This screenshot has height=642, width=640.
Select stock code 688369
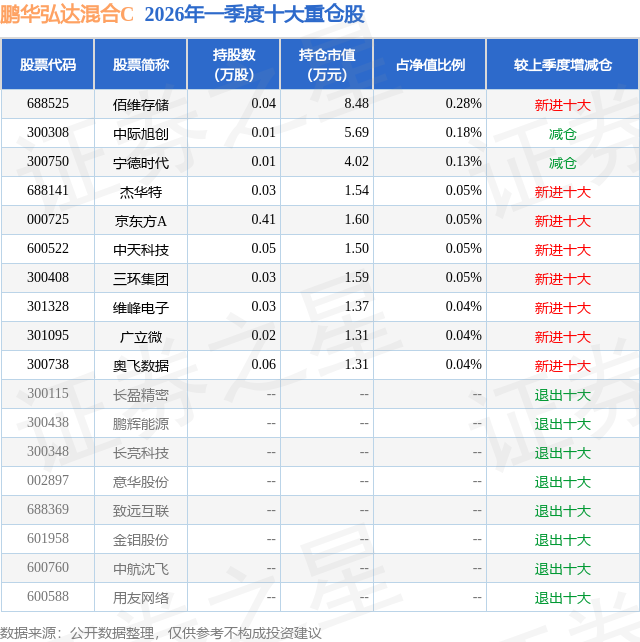coord(48,511)
